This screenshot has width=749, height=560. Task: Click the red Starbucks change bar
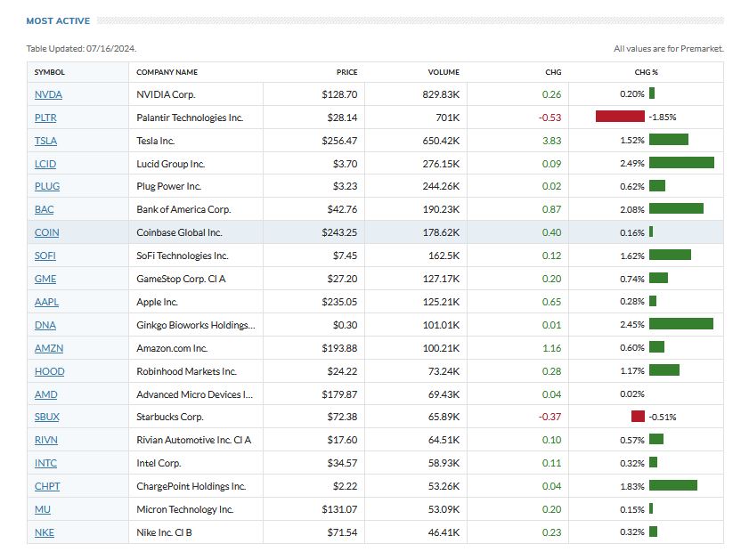(x=638, y=417)
